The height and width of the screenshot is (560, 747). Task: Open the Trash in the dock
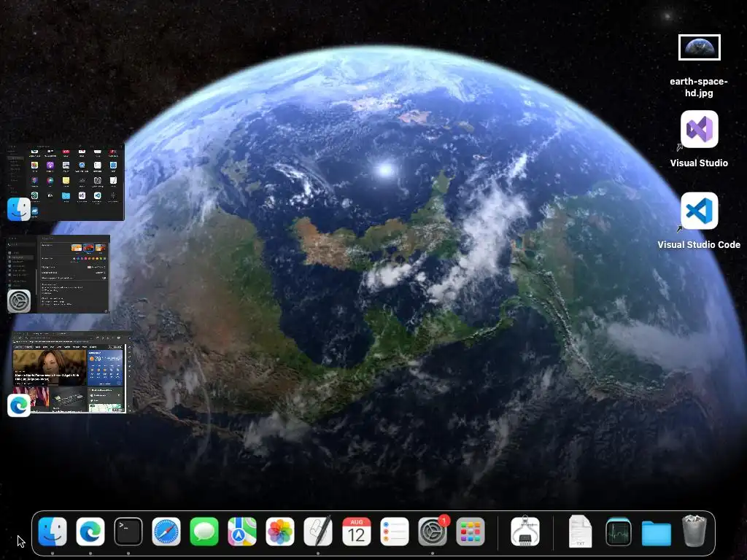tap(694, 531)
